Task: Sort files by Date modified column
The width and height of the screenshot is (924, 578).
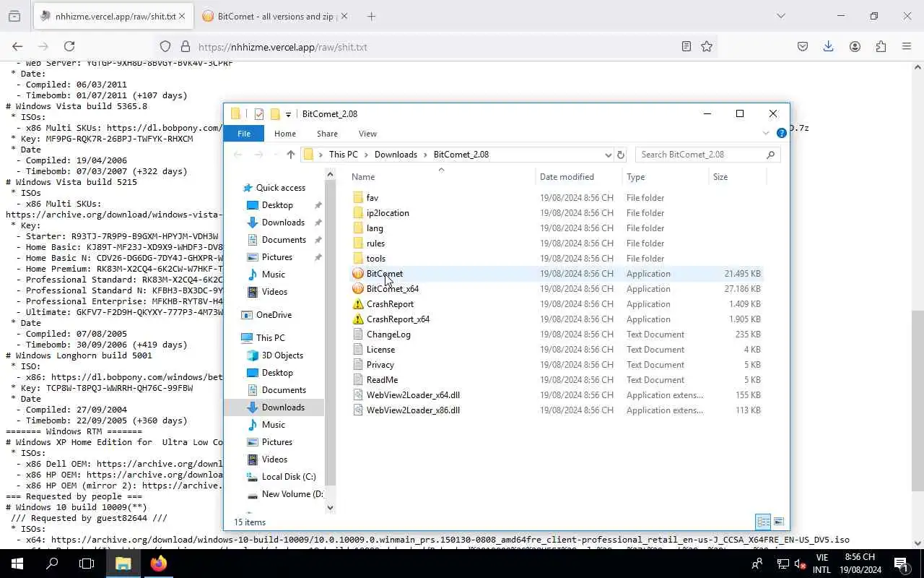Action: point(578,177)
